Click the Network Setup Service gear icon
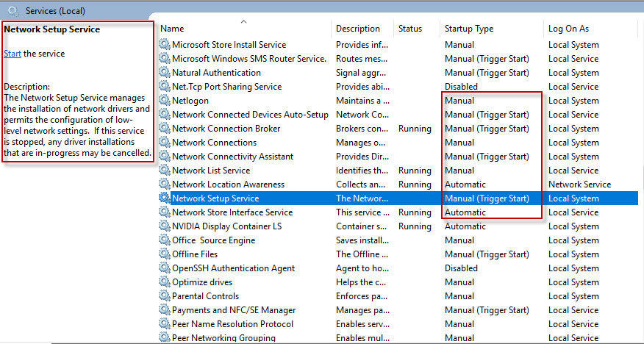This screenshot has height=344, width=644. click(x=165, y=198)
